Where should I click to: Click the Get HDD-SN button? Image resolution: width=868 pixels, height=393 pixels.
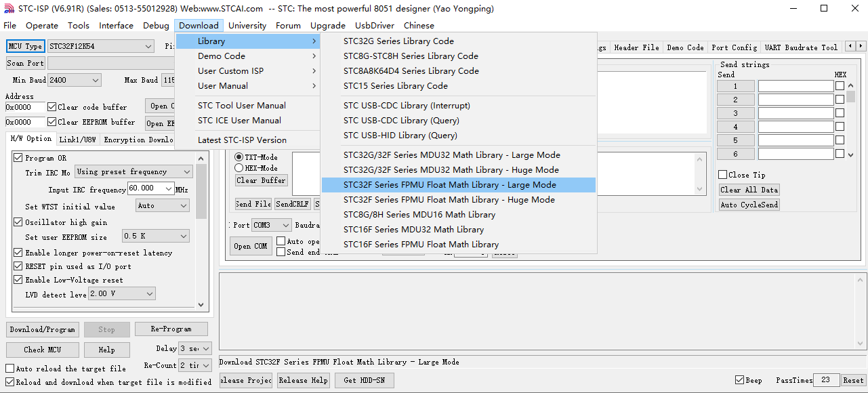click(364, 380)
